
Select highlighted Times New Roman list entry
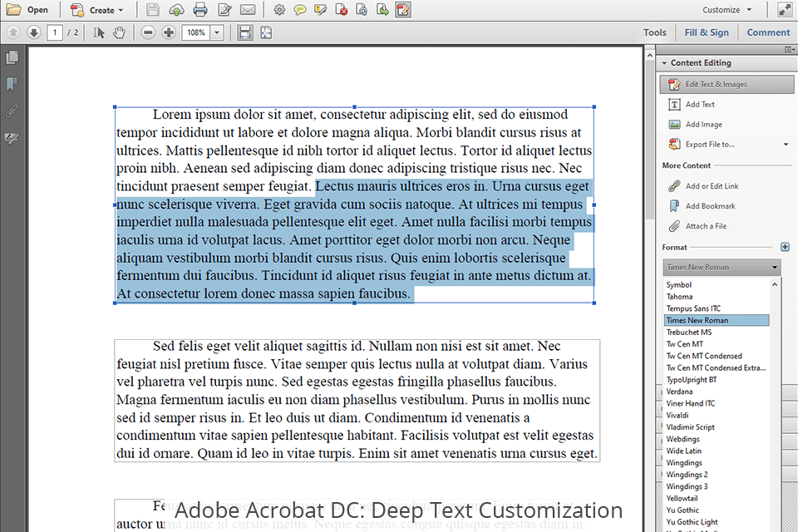(717, 320)
